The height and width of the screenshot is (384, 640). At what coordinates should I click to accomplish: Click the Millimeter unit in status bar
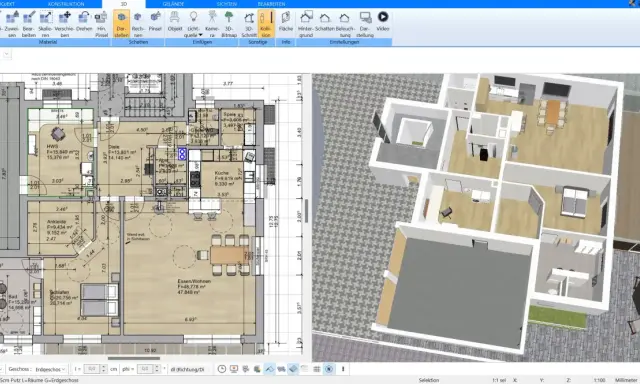tap(626, 380)
